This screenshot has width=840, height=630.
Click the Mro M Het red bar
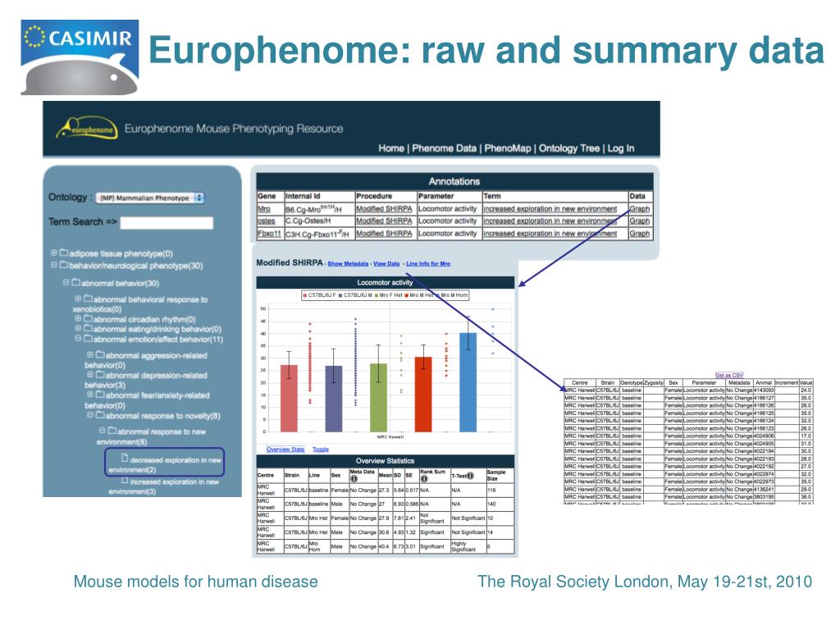tap(423, 395)
